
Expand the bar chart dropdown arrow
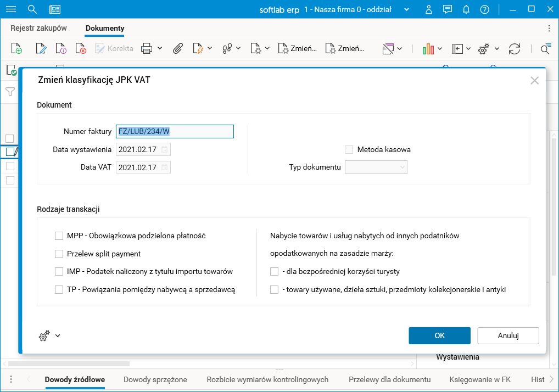440,49
